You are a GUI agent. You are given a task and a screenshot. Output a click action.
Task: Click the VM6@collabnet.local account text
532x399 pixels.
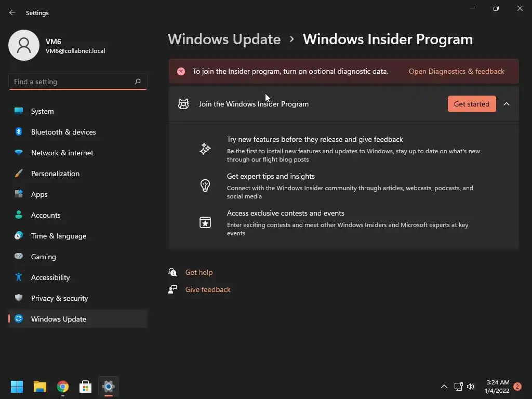(x=75, y=51)
